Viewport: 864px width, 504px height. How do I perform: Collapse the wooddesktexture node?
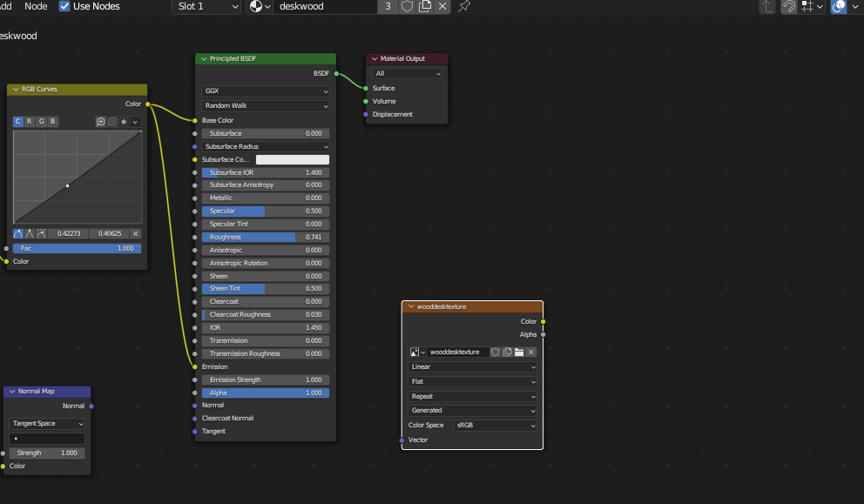[x=411, y=306]
